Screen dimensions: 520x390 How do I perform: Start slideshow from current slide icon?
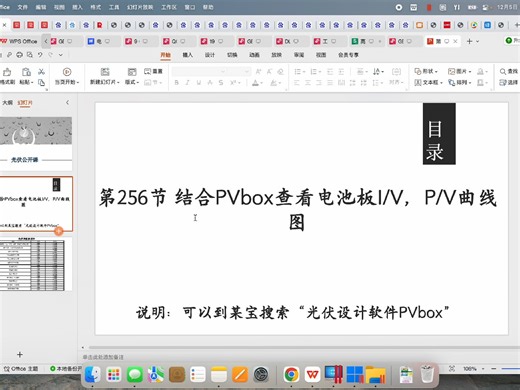[x=67, y=72]
